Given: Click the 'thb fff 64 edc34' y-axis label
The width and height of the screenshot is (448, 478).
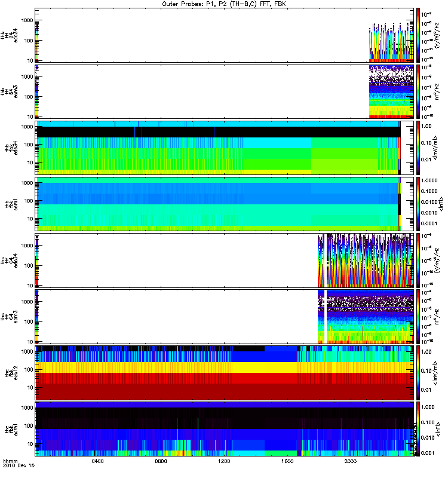Looking at the screenshot, I should 9,35.
